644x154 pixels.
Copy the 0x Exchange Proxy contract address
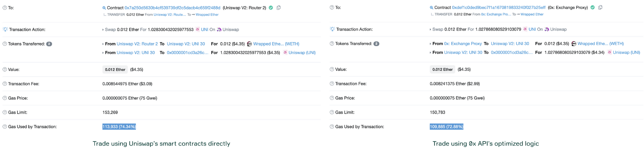[600, 7]
